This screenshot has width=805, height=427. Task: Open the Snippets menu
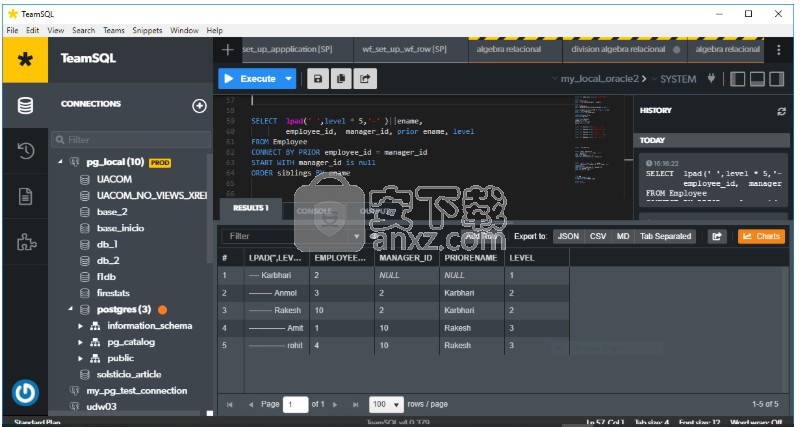147,30
